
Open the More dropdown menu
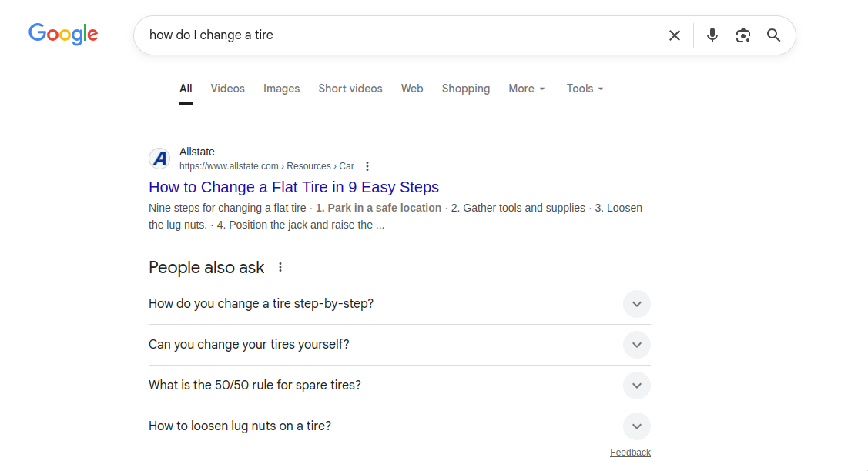pyautogui.click(x=527, y=89)
